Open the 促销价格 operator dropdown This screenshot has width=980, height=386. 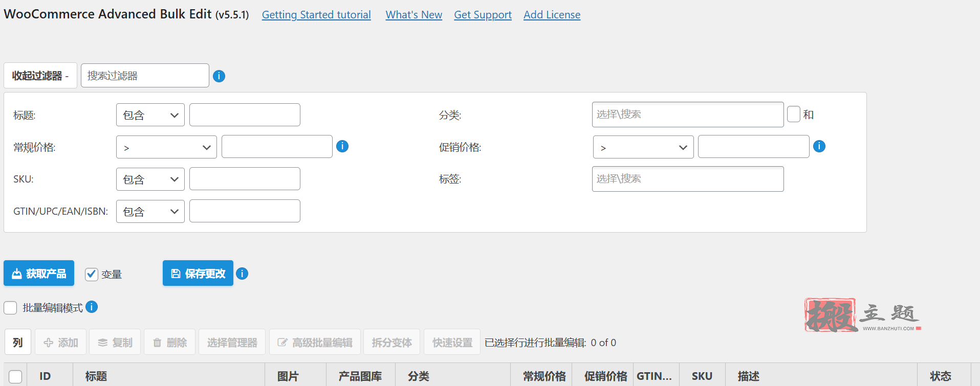pyautogui.click(x=643, y=147)
